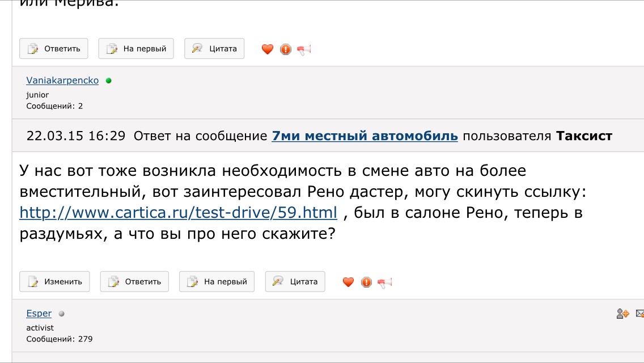Image resolution: width=644 pixels, height=363 pixels.
Task: Open the "7ми местный автомобиль" message link
Action: click(365, 136)
